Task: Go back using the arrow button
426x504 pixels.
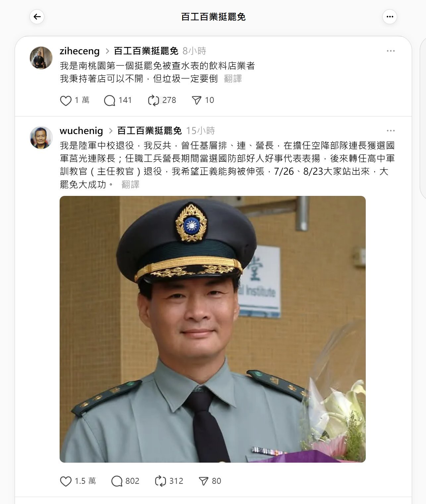Action: (37, 17)
